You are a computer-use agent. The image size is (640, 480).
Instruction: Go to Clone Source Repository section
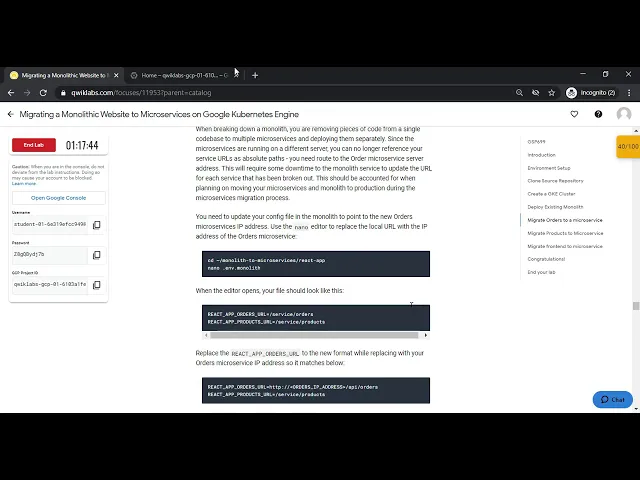pyautogui.click(x=556, y=181)
